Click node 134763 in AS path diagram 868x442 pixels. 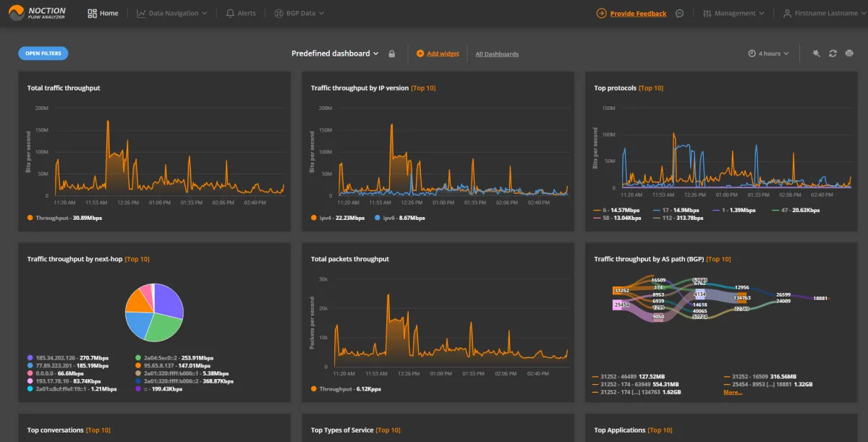[742, 297]
